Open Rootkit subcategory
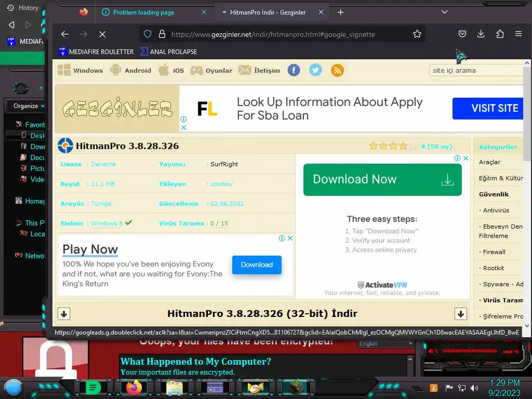Viewport: 532px width, 399px height. 494,268
